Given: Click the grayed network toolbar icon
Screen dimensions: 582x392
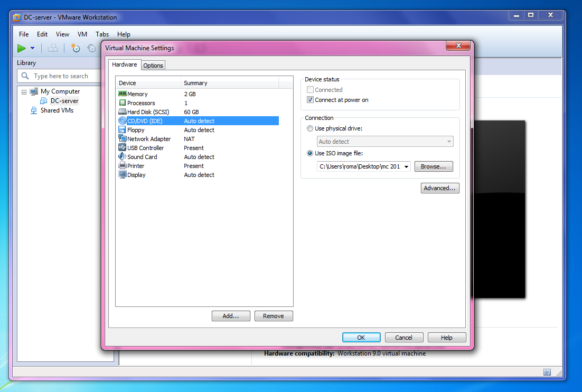Looking at the screenshot, I should click(x=53, y=48).
